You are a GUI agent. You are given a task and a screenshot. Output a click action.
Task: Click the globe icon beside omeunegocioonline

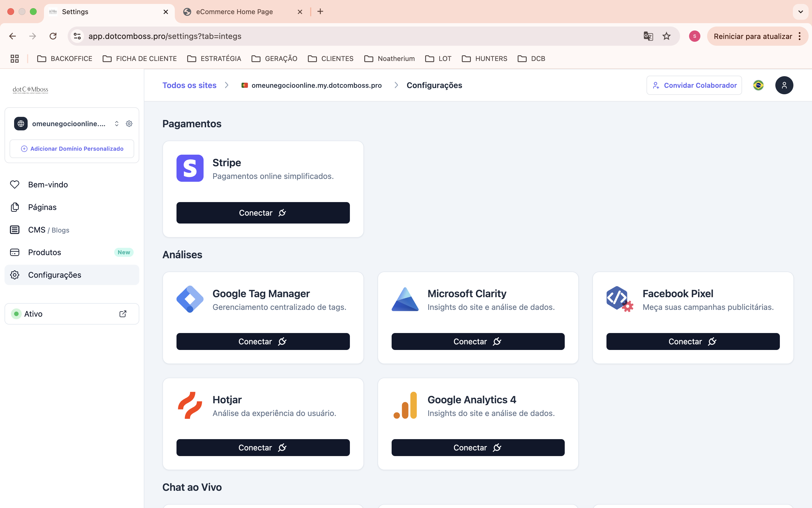[x=21, y=124]
